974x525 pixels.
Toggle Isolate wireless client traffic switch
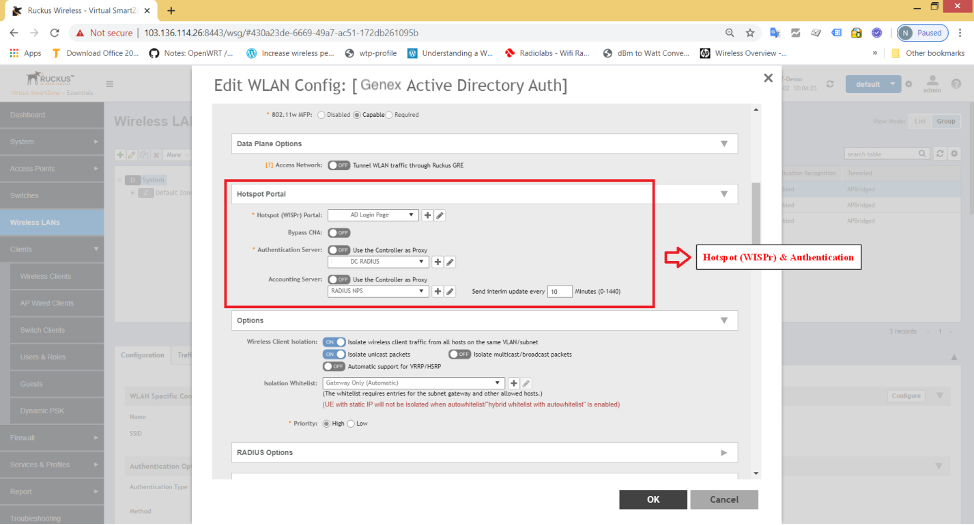tap(334, 342)
